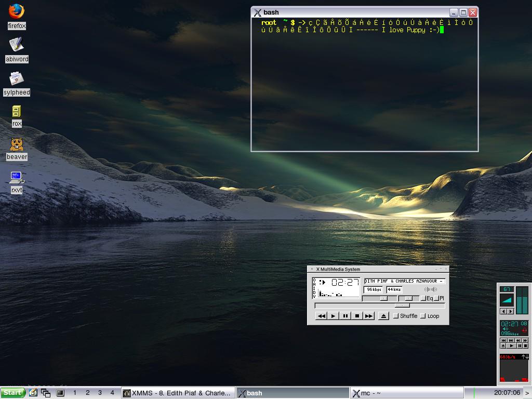Click fast-forward in the dock player
Viewport: 532px width, 399px height.
tap(525, 341)
